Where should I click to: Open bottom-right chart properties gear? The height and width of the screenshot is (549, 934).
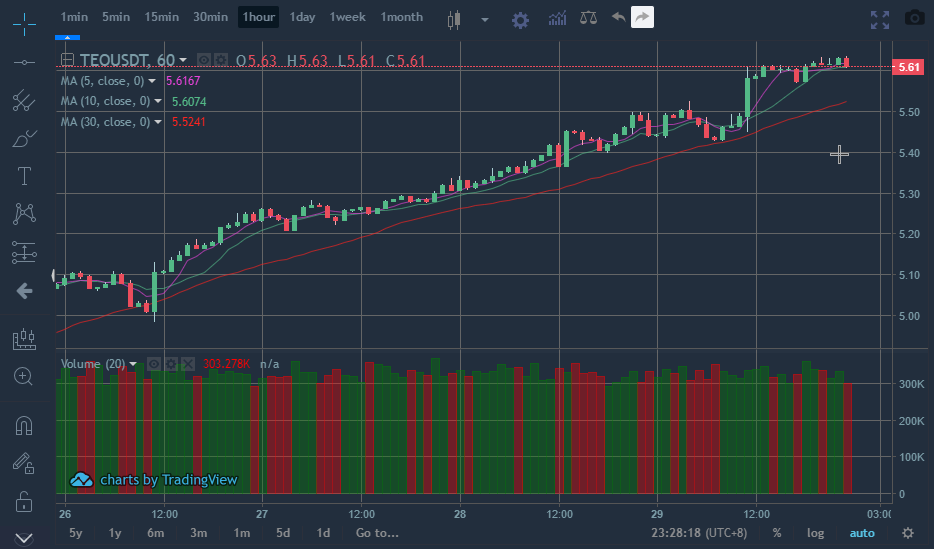pos(908,533)
